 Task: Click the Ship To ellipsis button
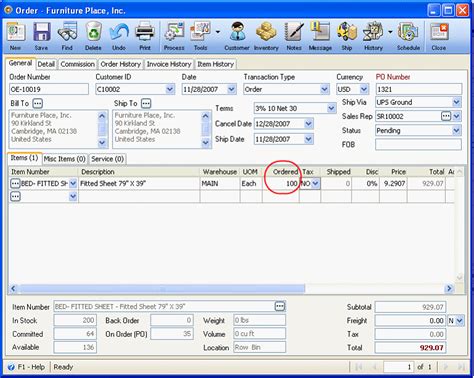[x=146, y=103]
